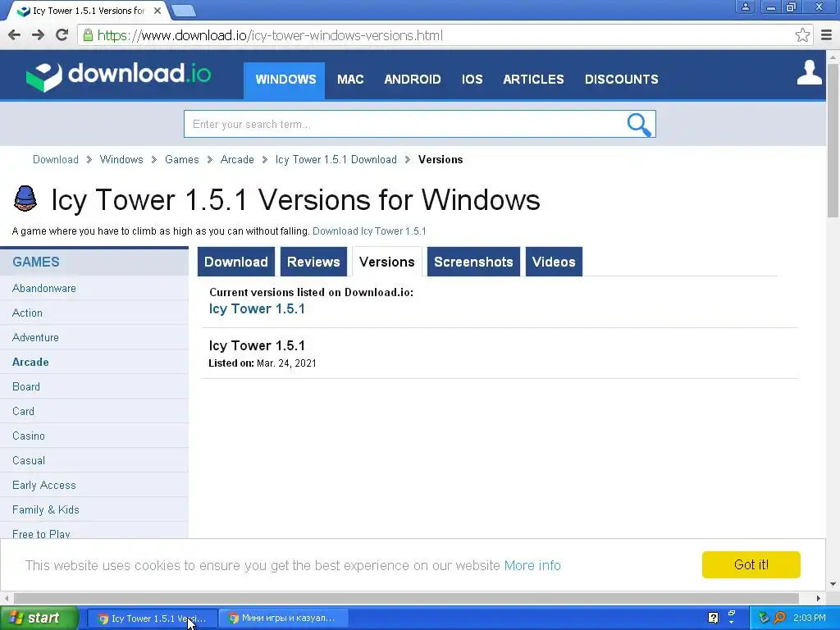Select the WINDOWS navigation tab
840x630 pixels.
285,80
